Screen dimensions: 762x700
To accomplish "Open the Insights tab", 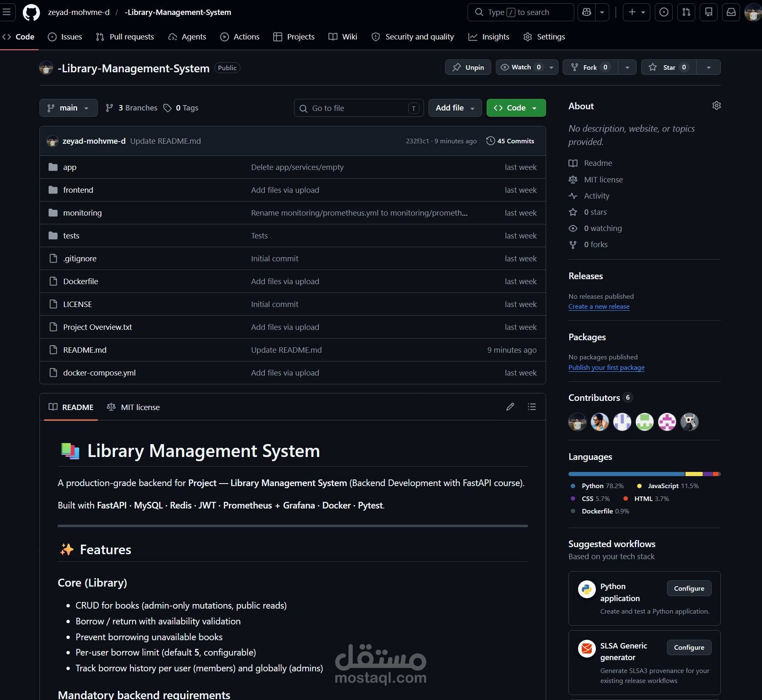I will click(x=489, y=37).
